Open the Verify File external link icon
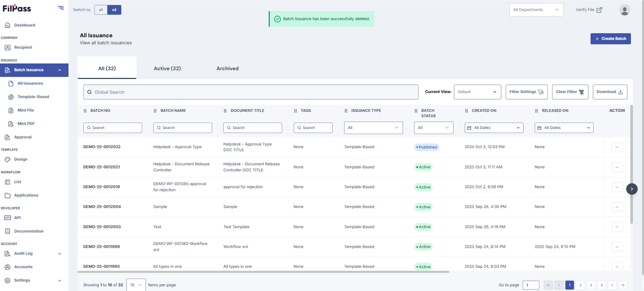 pos(599,10)
